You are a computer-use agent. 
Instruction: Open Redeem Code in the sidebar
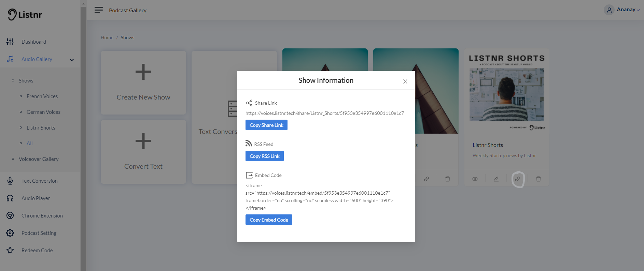[x=37, y=250]
